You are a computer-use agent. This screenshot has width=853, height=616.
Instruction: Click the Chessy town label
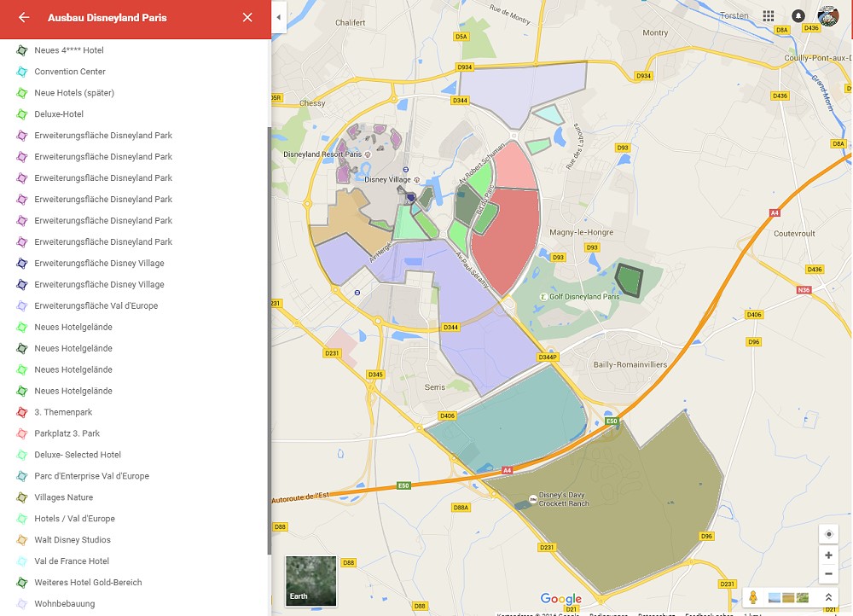click(x=312, y=103)
